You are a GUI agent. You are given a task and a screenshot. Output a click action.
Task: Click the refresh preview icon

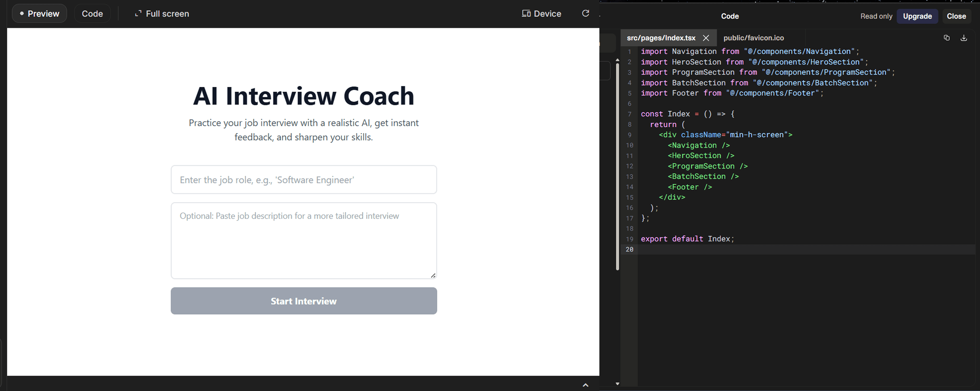click(585, 13)
